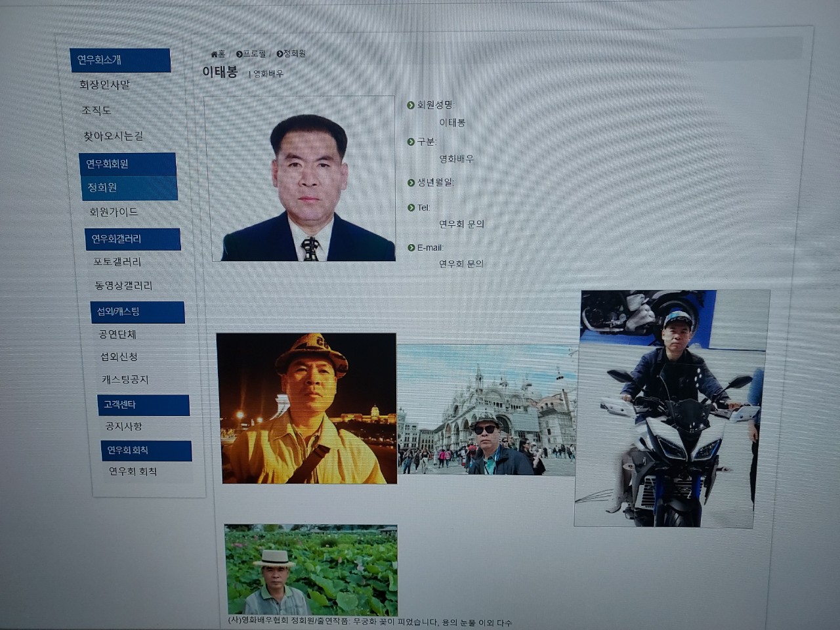Open 공연단체 sidebar item

click(117, 334)
